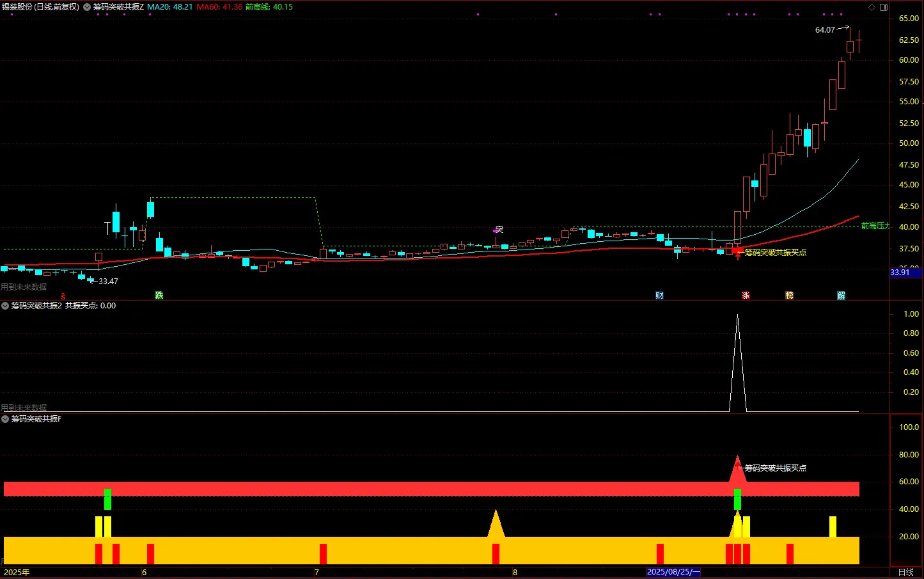
Task: Click the 锡装股份 stock title
Action: [17, 7]
